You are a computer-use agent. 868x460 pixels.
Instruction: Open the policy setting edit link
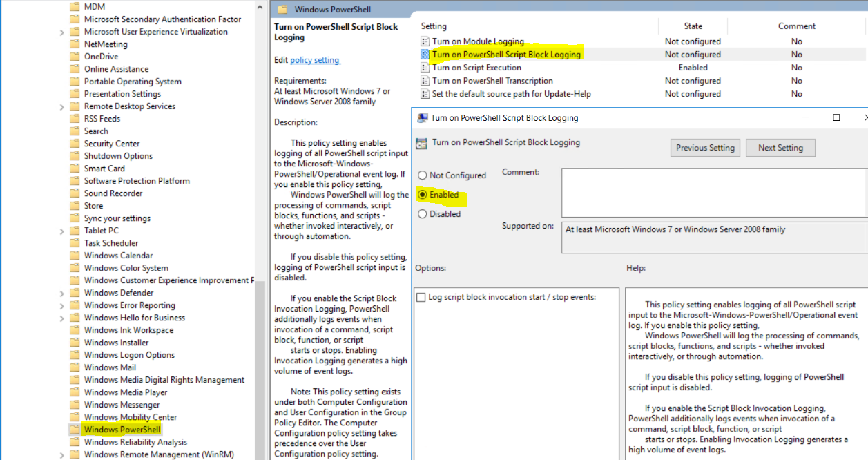coord(315,60)
